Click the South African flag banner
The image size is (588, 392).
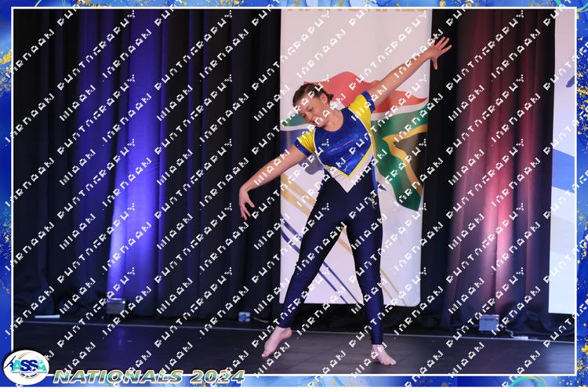coord(356,157)
